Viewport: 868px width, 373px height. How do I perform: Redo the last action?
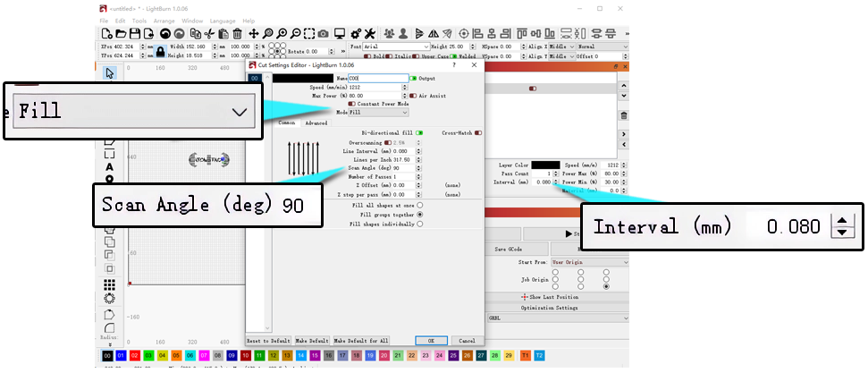(178, 34)
